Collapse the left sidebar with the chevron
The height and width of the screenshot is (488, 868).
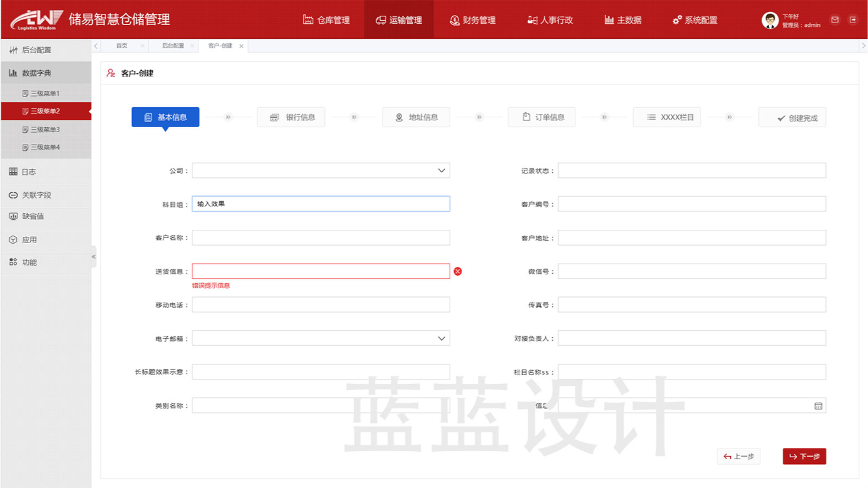pos(93,256)
